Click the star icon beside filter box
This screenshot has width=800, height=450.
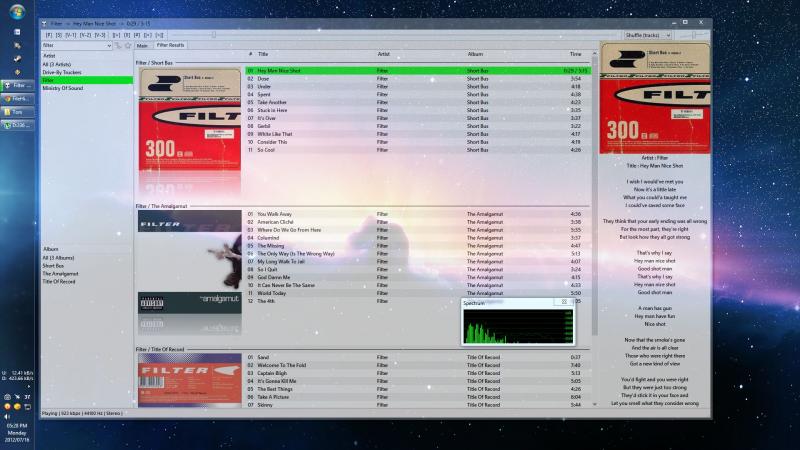click(128, 45)
